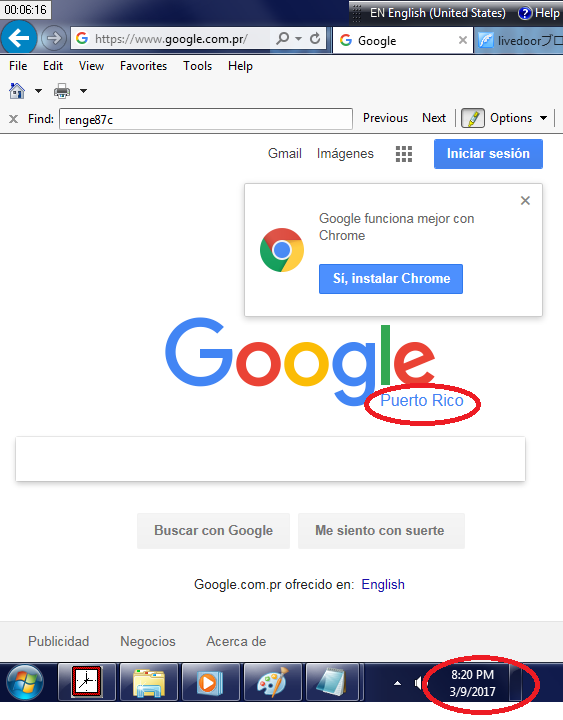Switch to the livedoor blog tab
Image resolution: width=563 pixels, height=720 pixels.
point(519,40)
